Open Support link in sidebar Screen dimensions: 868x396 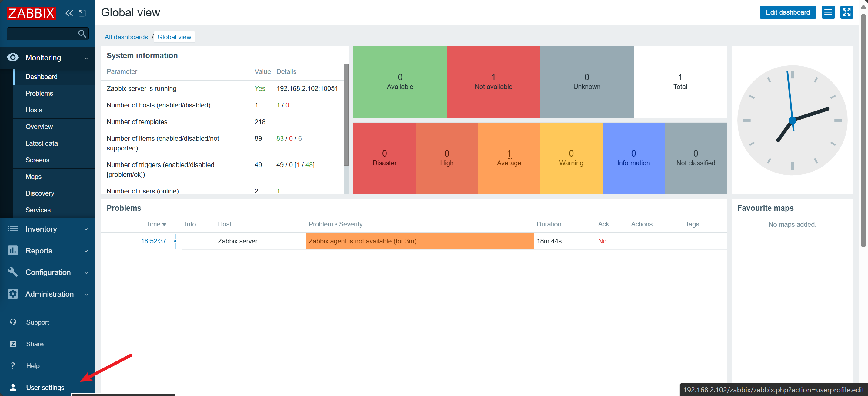[x=38, y=322]
